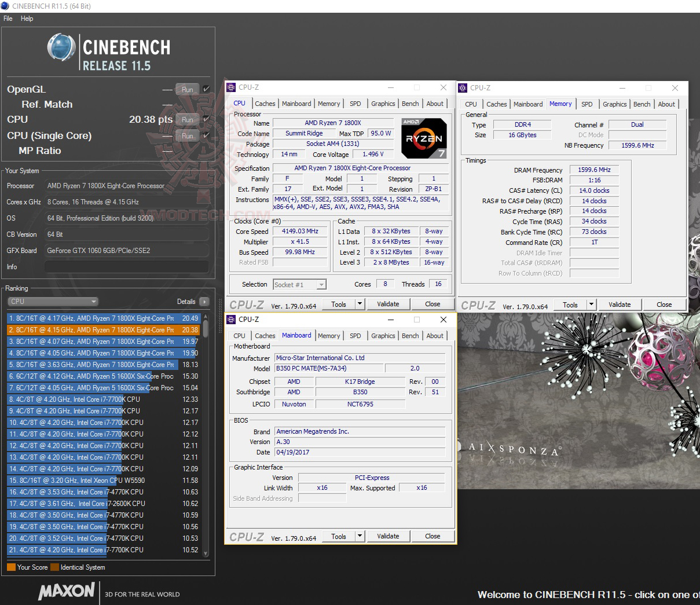The image size is (700, 605).
Task: Click the Core Voltage 1.496 V value
Action: point(373,154)
